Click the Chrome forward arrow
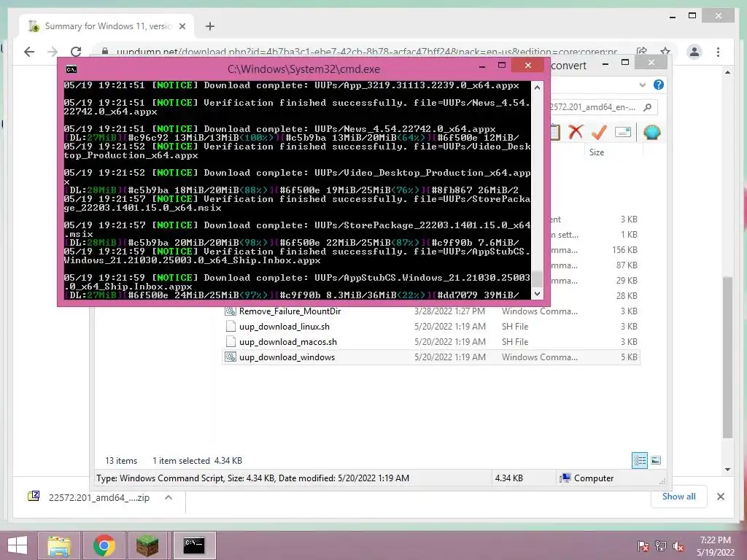The image size is (747, 560). pos(53,52)
